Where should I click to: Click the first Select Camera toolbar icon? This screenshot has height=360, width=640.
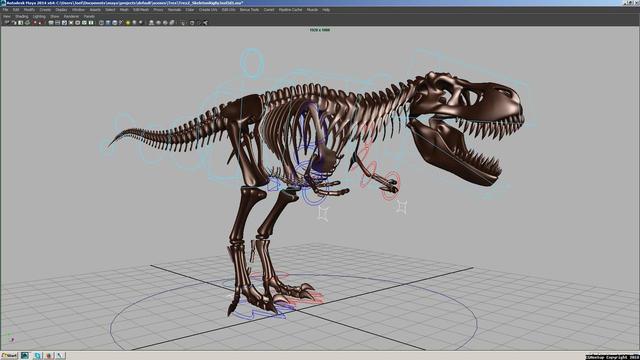tap(7, 22)
